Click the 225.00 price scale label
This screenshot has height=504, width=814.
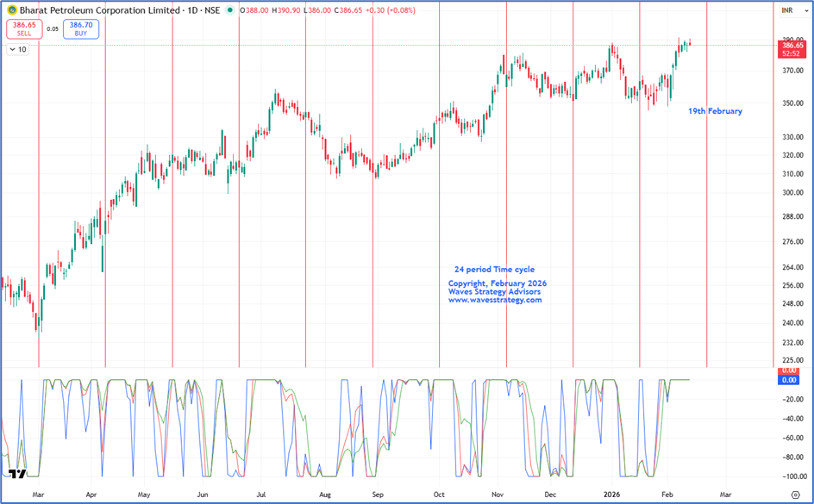pos(792,360)
